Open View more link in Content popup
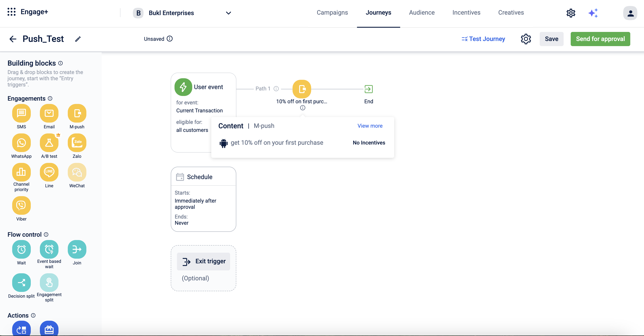Viewport: 644px width, 336px height. pyautogui.click(x=370, y=126)
